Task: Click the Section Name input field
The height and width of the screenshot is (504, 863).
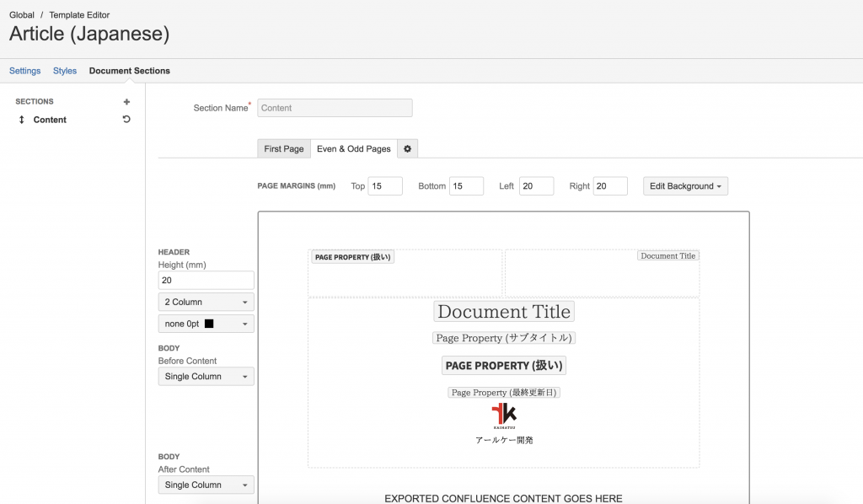Action: (x=335, y=108)
